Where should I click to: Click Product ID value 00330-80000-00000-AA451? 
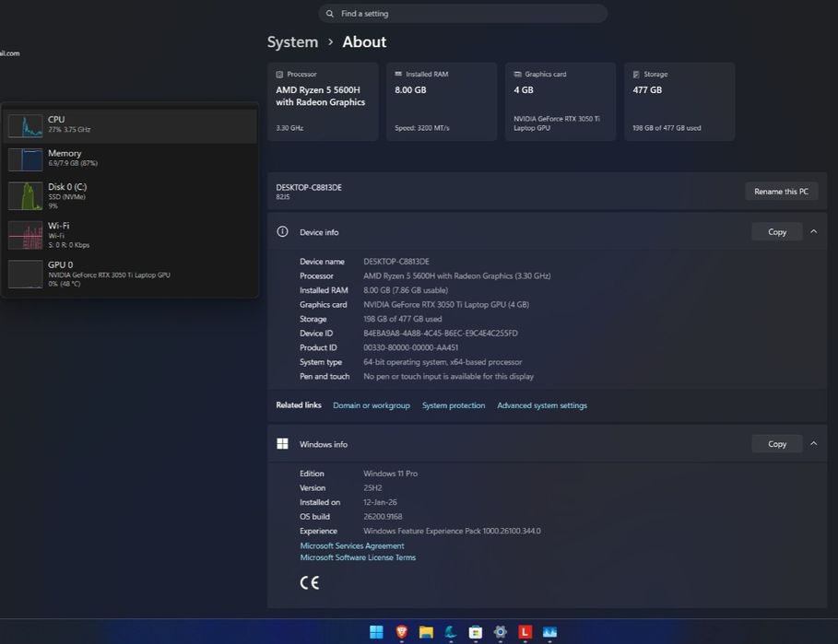(410, 347)
